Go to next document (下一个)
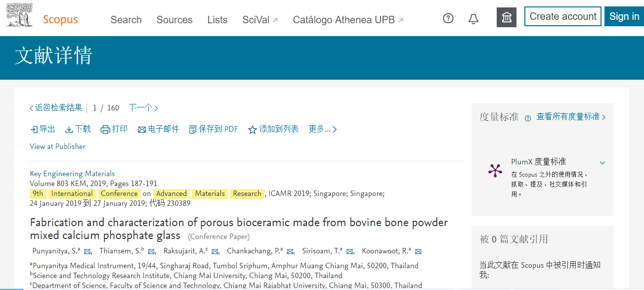 (x=143, y=108)
